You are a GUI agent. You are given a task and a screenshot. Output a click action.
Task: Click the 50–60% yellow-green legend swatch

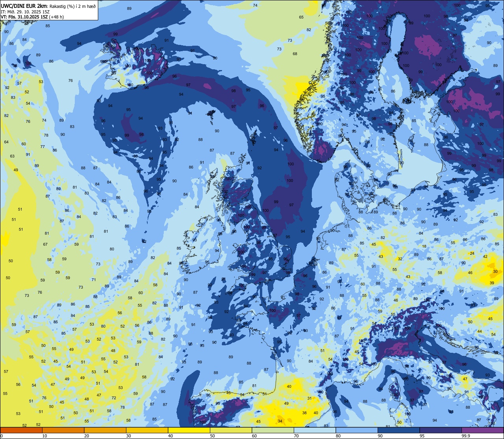(231, 430)
